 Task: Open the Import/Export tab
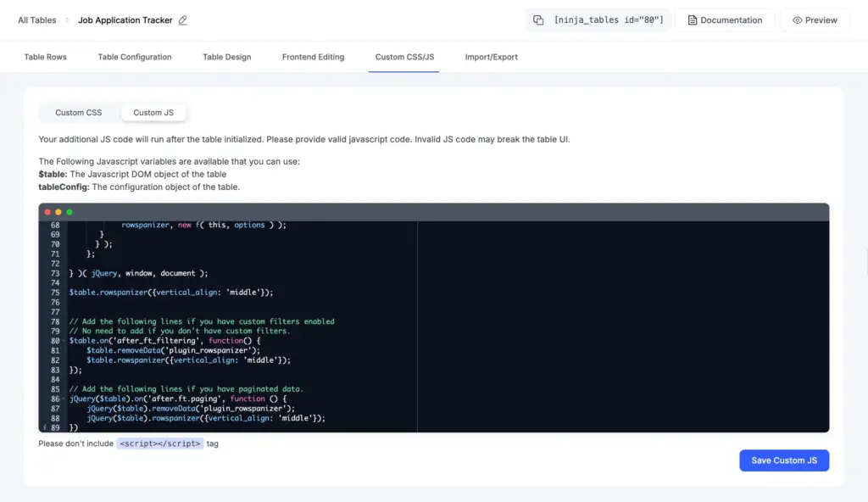click(492, 57)
